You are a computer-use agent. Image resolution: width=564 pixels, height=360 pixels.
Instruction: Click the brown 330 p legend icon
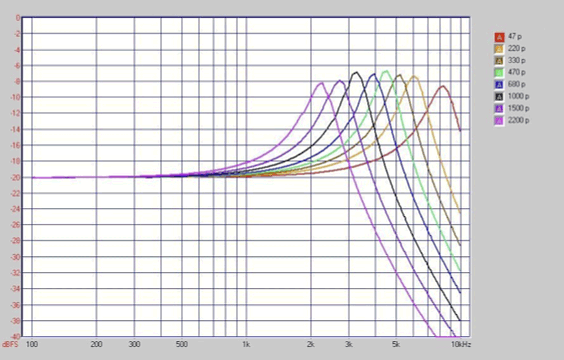(x=499, y=61)
